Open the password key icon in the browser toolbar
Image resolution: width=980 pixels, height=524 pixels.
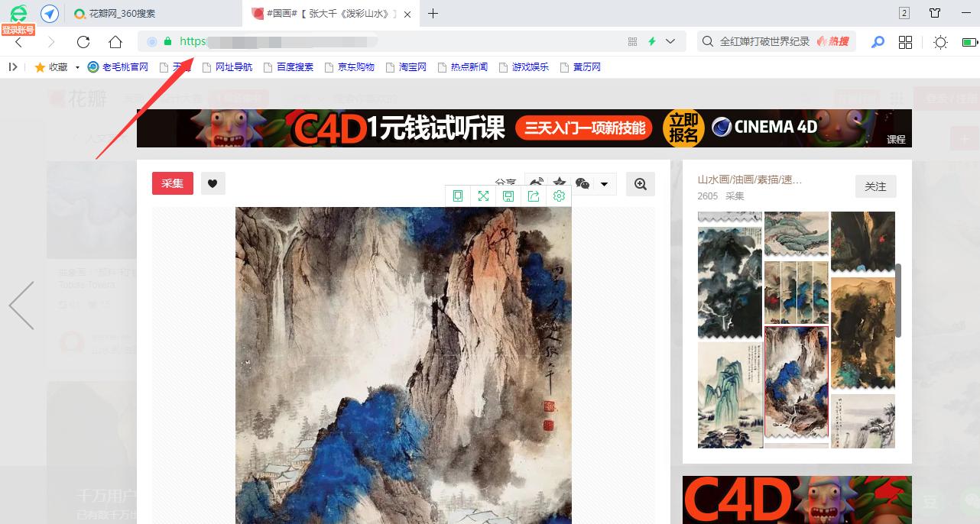coord(878,42)
